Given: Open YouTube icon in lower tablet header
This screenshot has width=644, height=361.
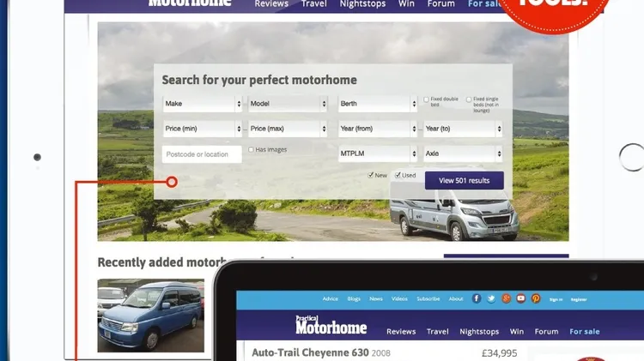Looking at the screenshot, I should click(x=521, y=298).
